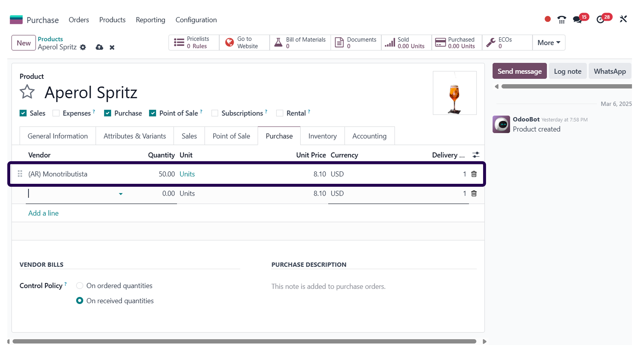Switch to the Accounting tab
The width and height of the screenshot is (640, 364).
point(370,136)
